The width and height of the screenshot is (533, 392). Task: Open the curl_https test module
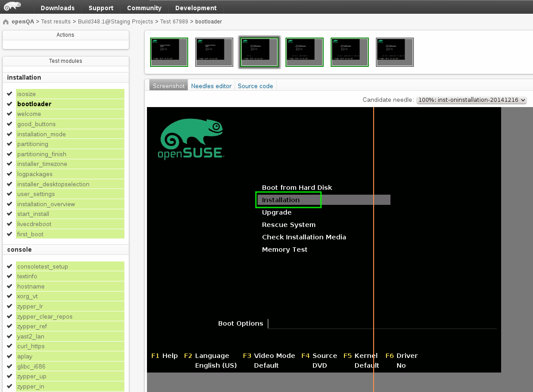click(70, 346)
